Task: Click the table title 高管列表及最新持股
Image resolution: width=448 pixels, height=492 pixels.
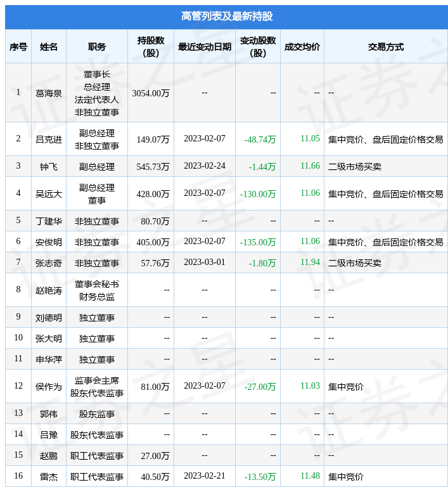Action: coord(227,16)
